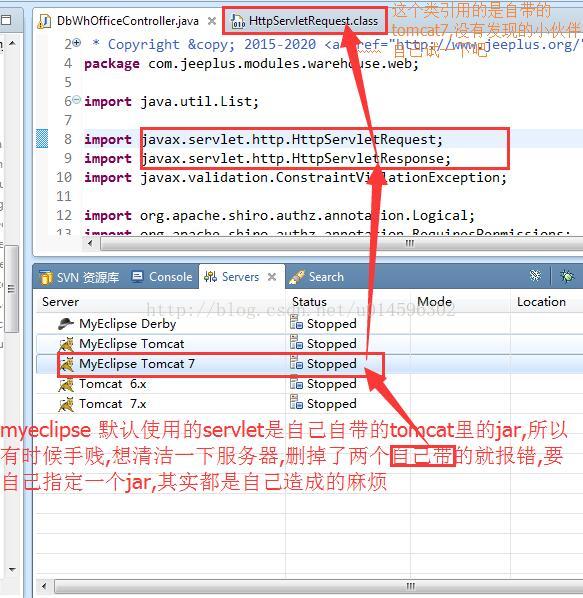583x598 pixels.
Task: Click the HttpServletResponse import line
Action: click(267, 159)
